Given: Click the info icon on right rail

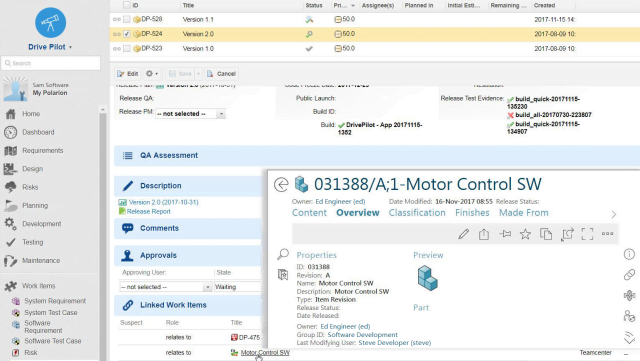Looking at the screenshot, I should coord(629,254).
